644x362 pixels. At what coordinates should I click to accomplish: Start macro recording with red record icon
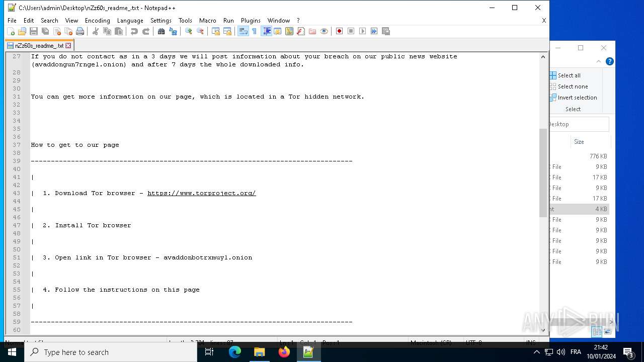[340, 31]
